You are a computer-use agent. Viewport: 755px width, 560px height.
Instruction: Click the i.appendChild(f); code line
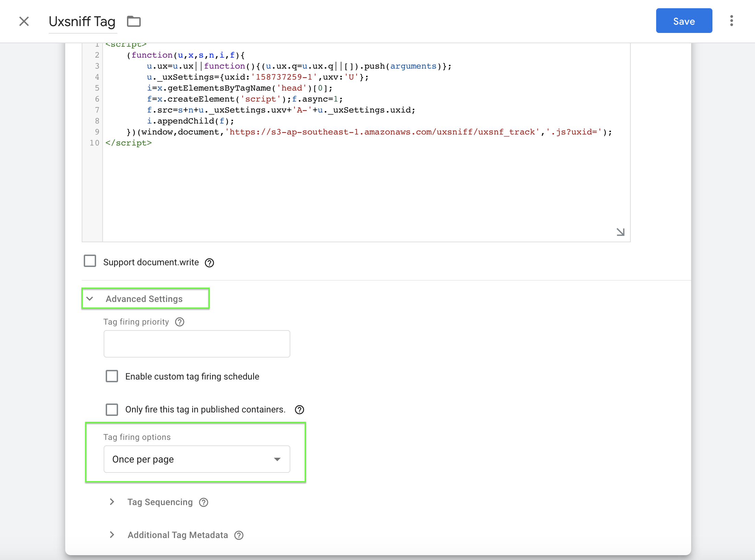[190, 121]
